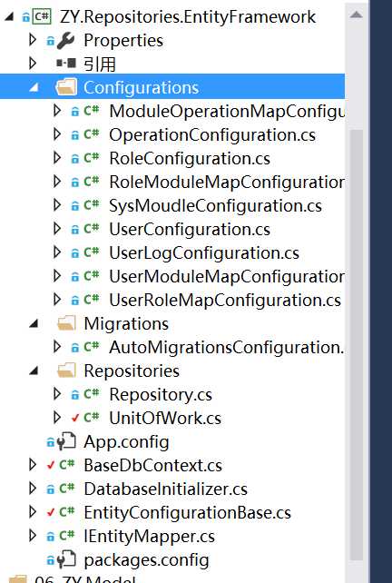This screenshot has height=583, width=392.
Task: Click the C# icon of SysMoudleConfiguration.cs
Action: coord(91,204)
